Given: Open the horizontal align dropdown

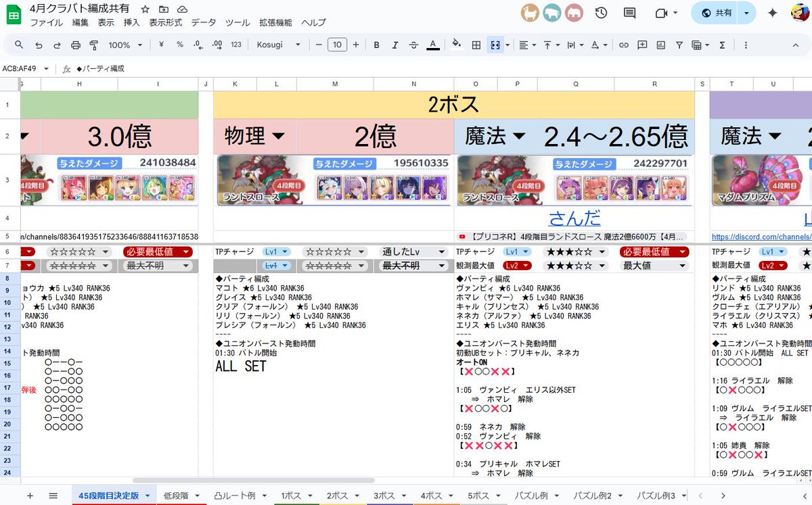Looking at the screenshot, I should 527,45.
